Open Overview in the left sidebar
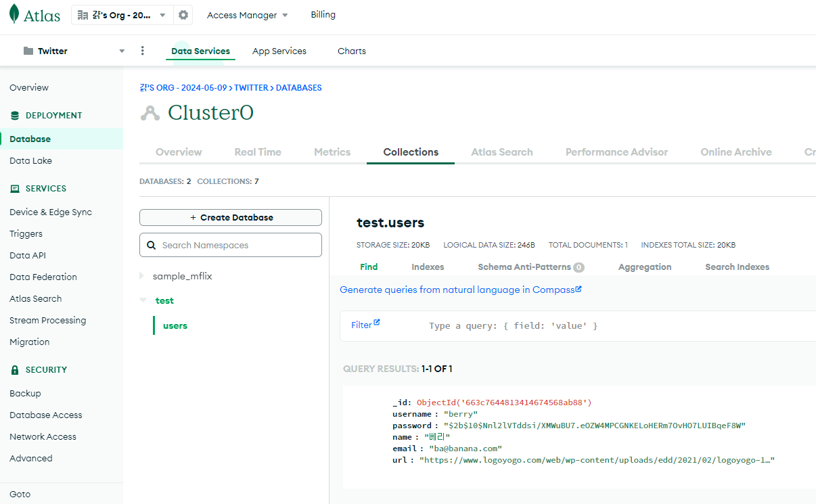 tap(29, 88)
